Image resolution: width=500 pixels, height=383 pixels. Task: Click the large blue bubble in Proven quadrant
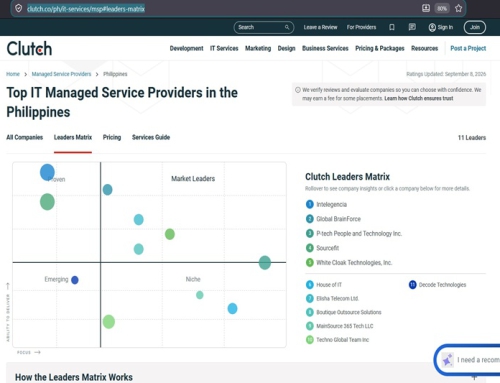47,172
